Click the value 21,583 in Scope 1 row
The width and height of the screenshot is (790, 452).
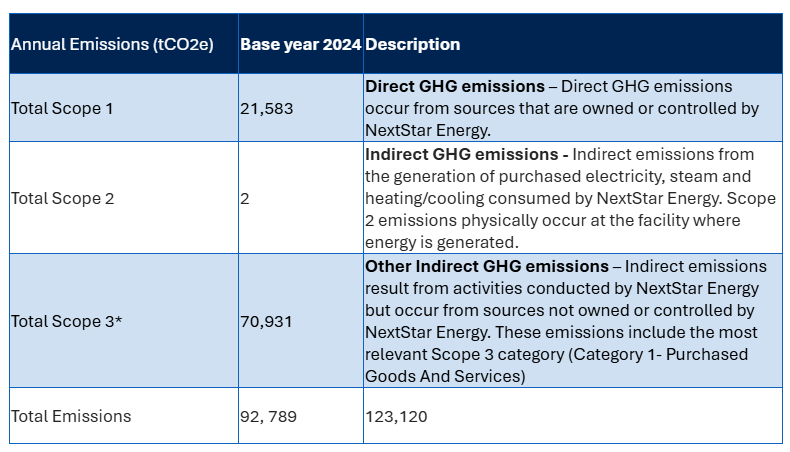point(267,108)
